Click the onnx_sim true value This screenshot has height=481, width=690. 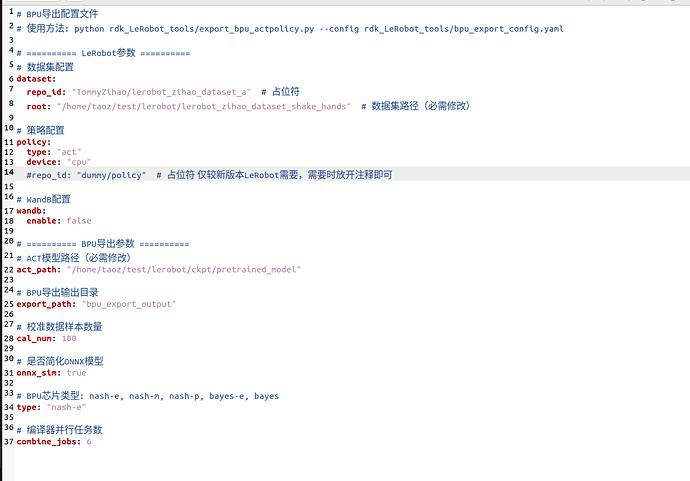click(77, 373)
